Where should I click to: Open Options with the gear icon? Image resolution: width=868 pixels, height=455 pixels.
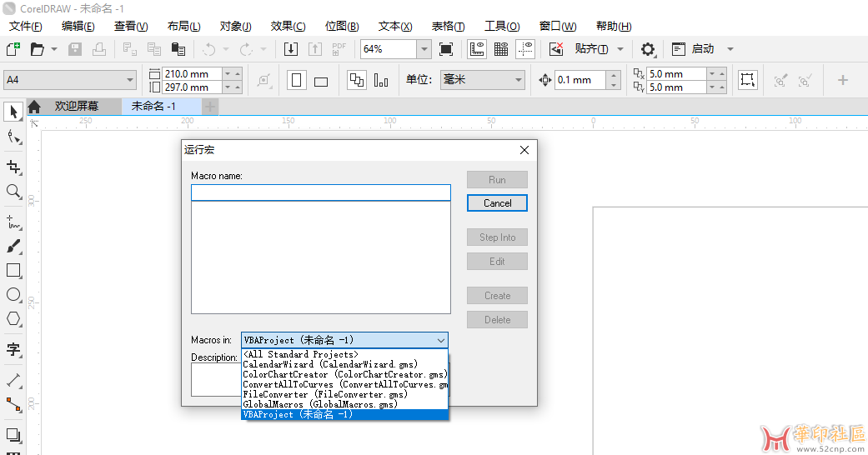[x=648, y=49]
